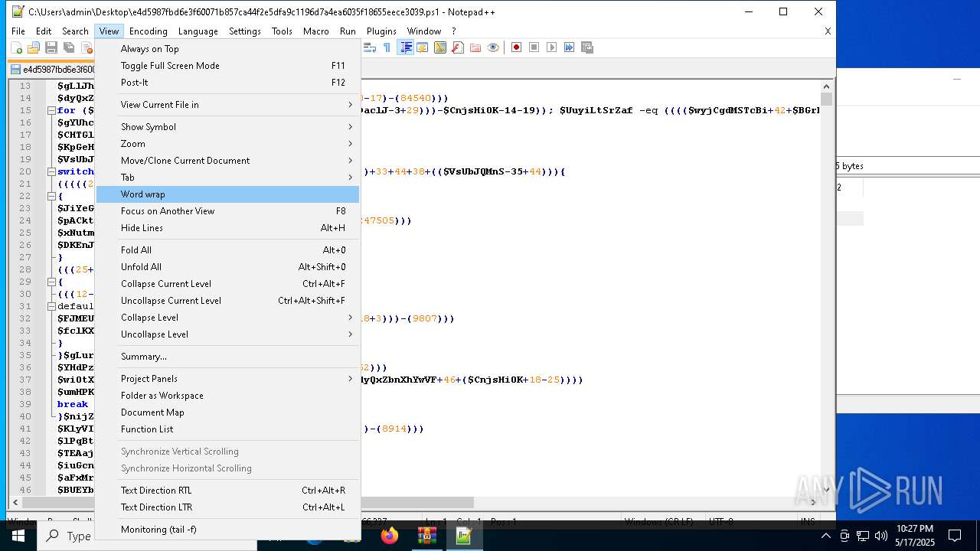Open the File menu
This screenshot has width=980, height=551.
coord(18,31)
